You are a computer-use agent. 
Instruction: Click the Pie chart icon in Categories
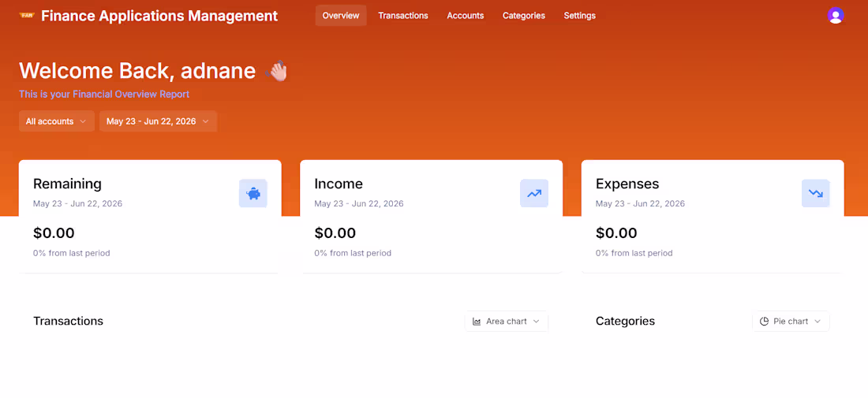click(764, 322)
